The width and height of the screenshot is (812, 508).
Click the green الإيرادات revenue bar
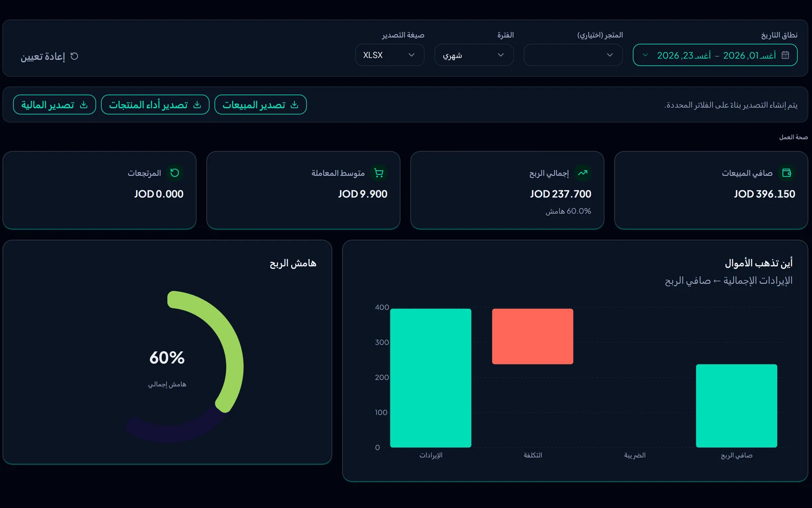(431, 378)
